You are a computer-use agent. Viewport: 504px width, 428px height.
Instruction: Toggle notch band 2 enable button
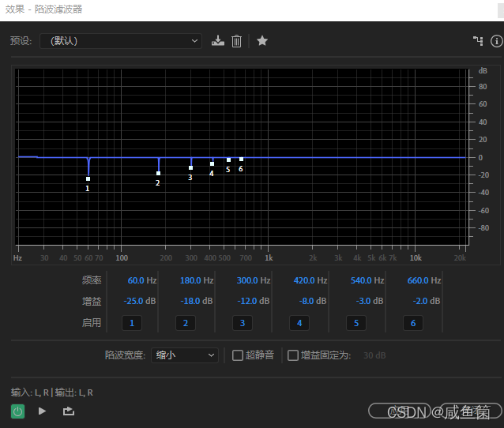pos(186,323)
